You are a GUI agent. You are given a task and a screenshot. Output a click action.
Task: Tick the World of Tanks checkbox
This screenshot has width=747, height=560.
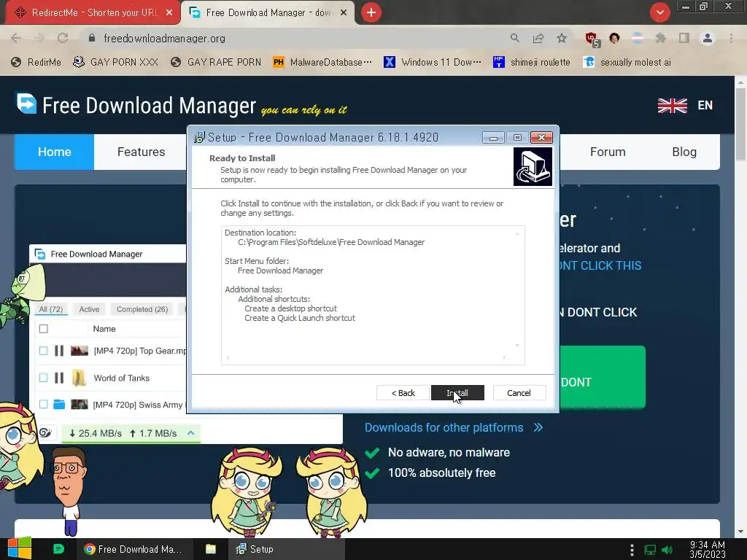pos(43,378)
